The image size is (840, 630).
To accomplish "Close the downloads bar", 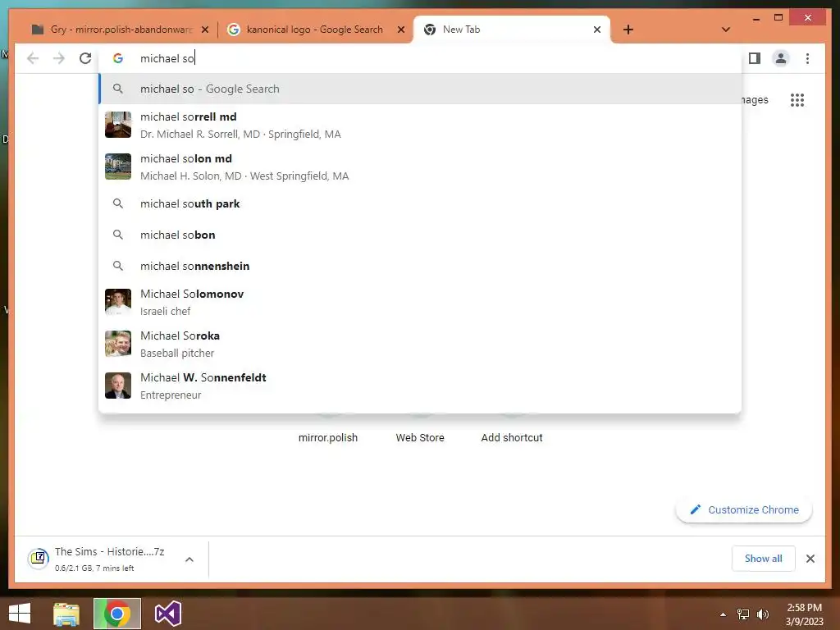I will [810, 559].
